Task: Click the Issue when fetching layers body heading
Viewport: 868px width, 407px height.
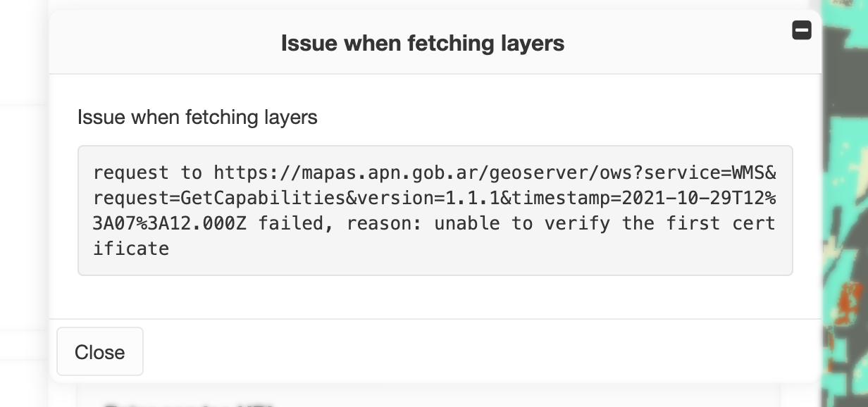Action: click(x=197, y=117)
